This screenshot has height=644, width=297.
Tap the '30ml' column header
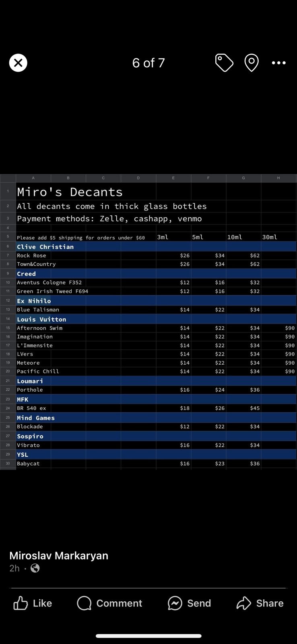[270, 237]
